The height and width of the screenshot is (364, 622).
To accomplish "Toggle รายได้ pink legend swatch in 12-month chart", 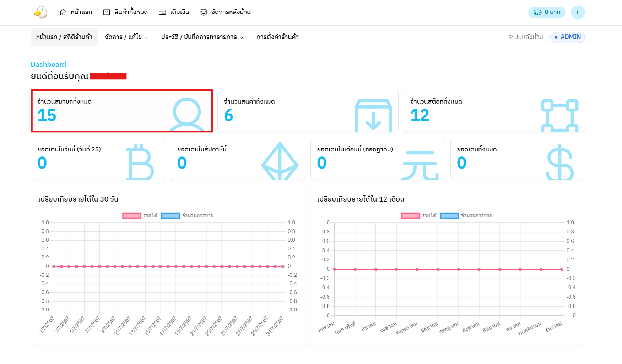I will [411, 216].
